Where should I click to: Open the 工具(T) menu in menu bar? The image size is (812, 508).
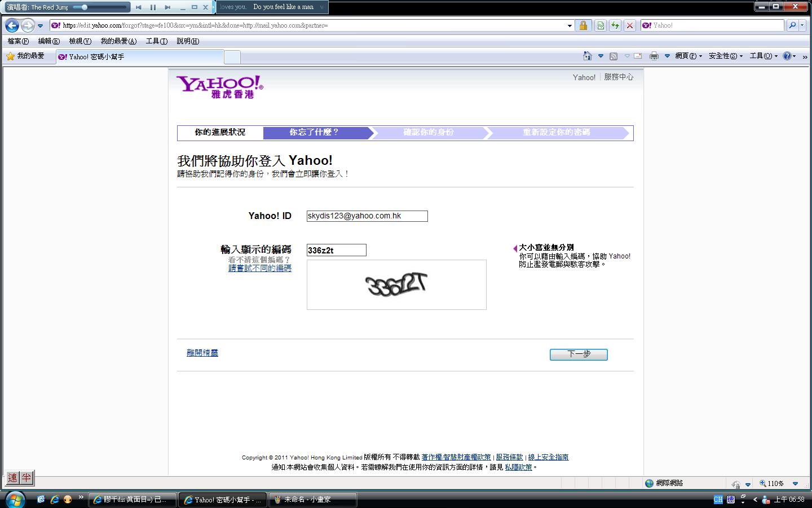[x=156, y=41]
